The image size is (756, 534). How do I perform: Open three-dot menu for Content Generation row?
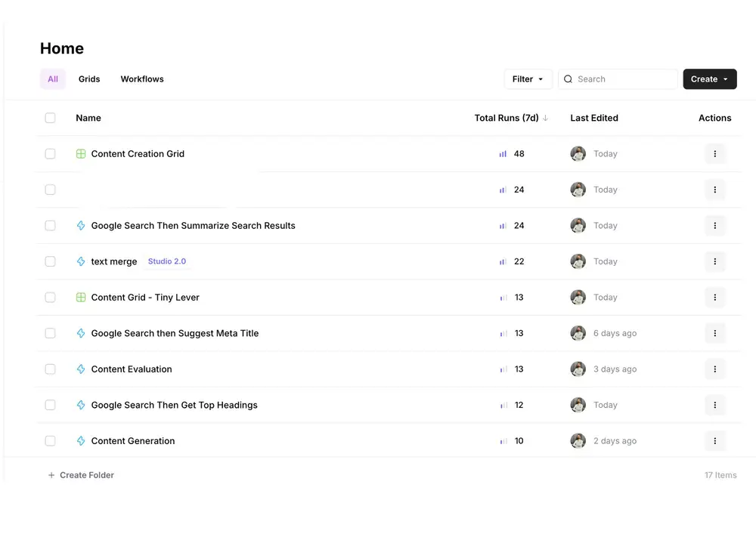click(x=714, y=441)
